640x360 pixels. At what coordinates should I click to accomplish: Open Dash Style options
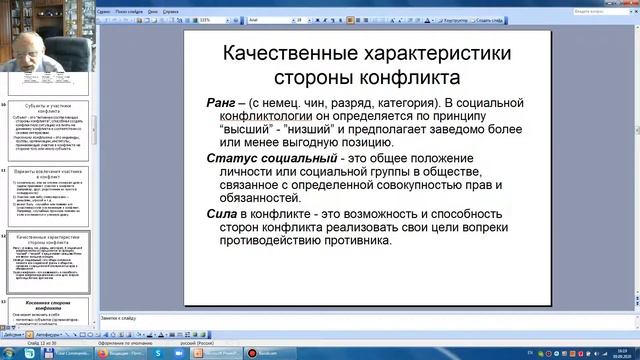tap(179, 335)
